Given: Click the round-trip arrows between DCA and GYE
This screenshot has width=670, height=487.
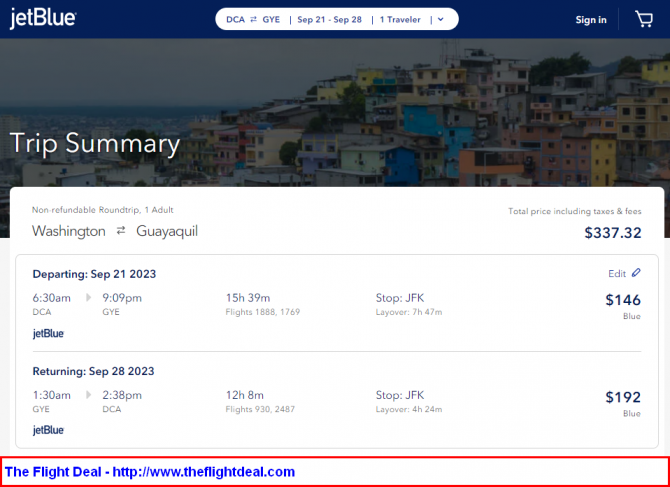Looking at the screenshot, I should point(253,19).
